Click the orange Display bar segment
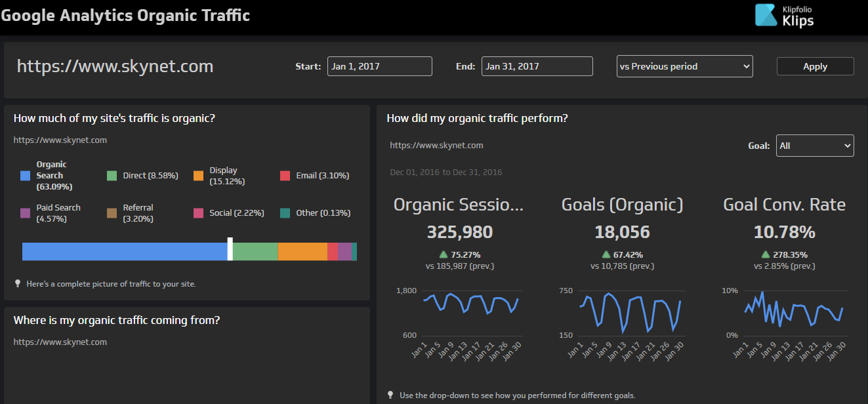Screen dimensions: 868x404 tap(302, 252)
